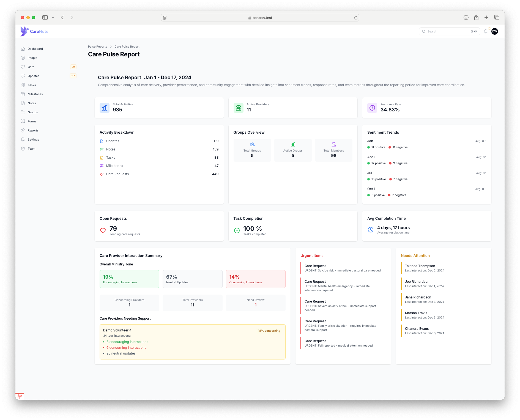Image resolution: width=520 pixels, height=420 pixels.
Task: Click the Care Requests heart icon in breakdown
Action: 102,174
